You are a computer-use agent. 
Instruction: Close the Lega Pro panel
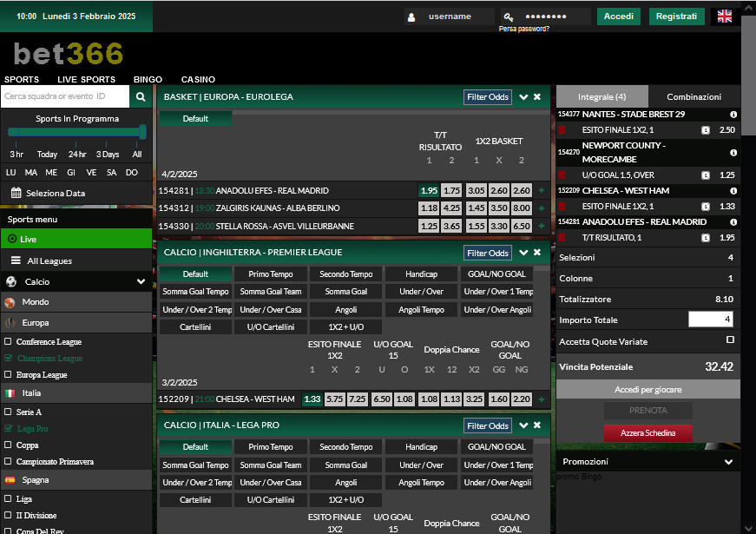(537, 425)
